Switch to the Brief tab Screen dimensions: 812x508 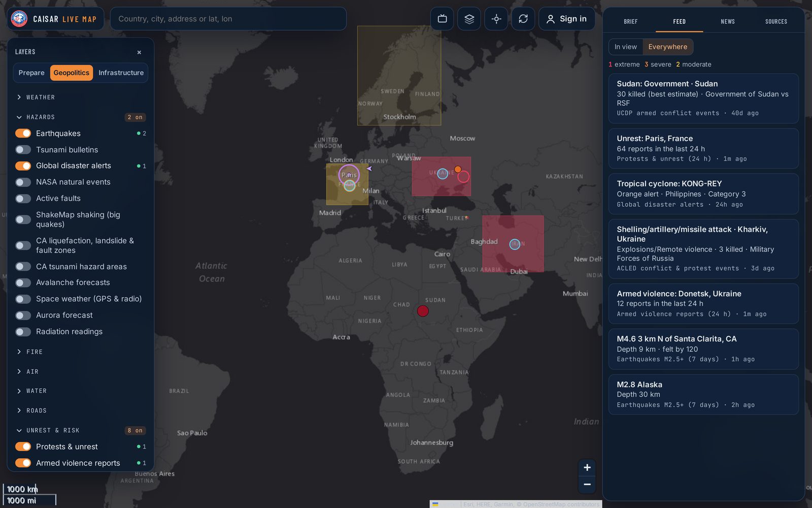pos(631,21)
